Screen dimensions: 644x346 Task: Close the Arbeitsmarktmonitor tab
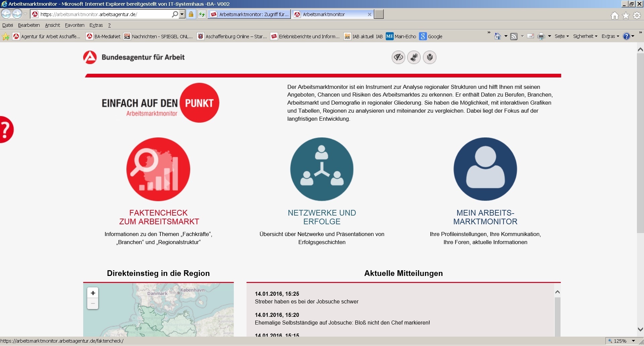[x=369, y=14]
